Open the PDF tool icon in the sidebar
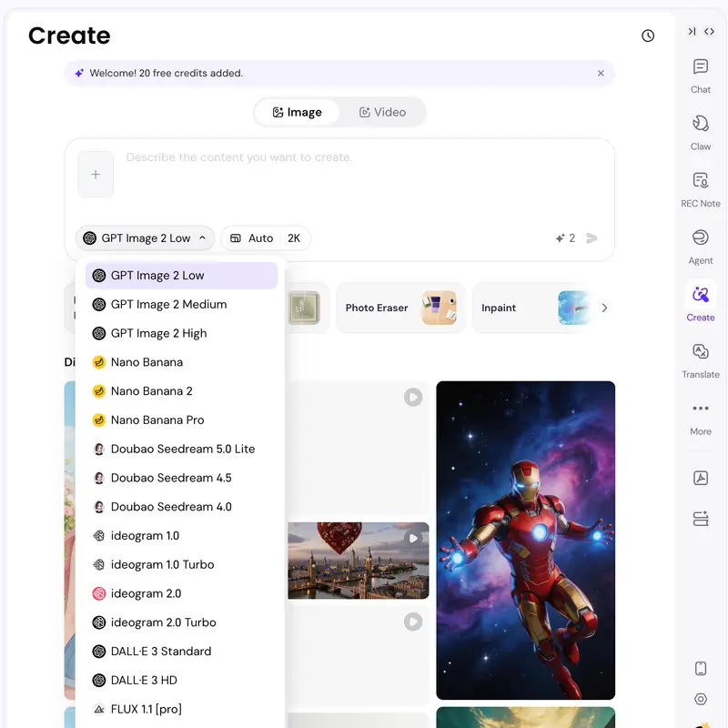The height and width of the screenshot is (728, 728). click(x=700, y=478)
